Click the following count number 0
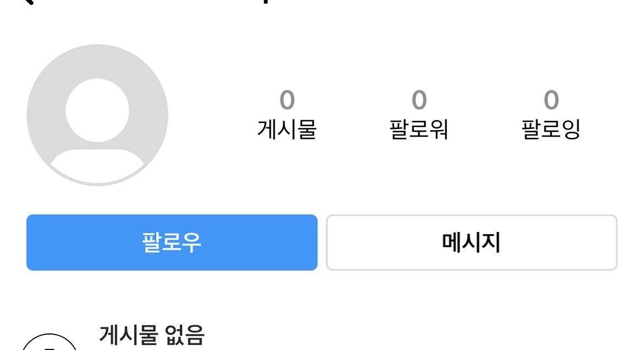The image size is (644, 350). pos(552,99)
